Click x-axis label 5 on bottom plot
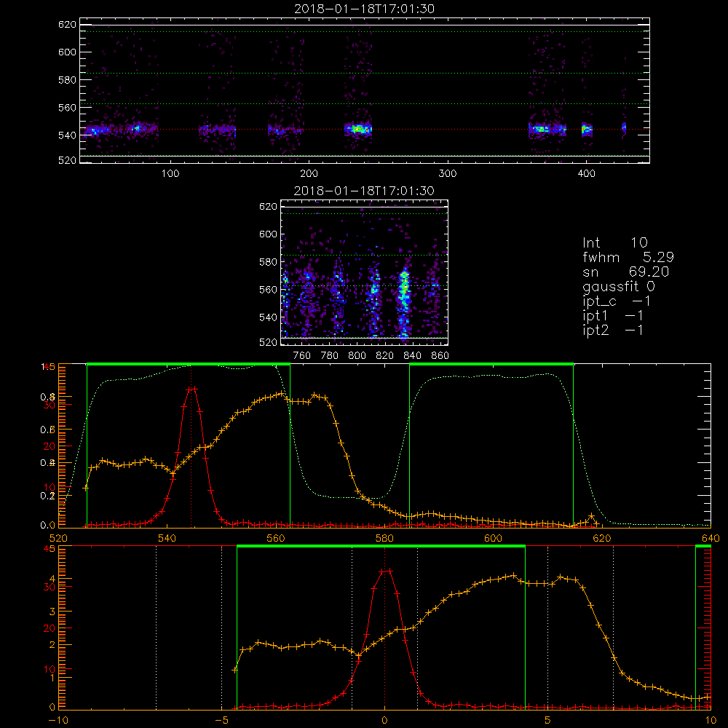The width and height of the screenshot is (728, 728). (x=548, y=721)
